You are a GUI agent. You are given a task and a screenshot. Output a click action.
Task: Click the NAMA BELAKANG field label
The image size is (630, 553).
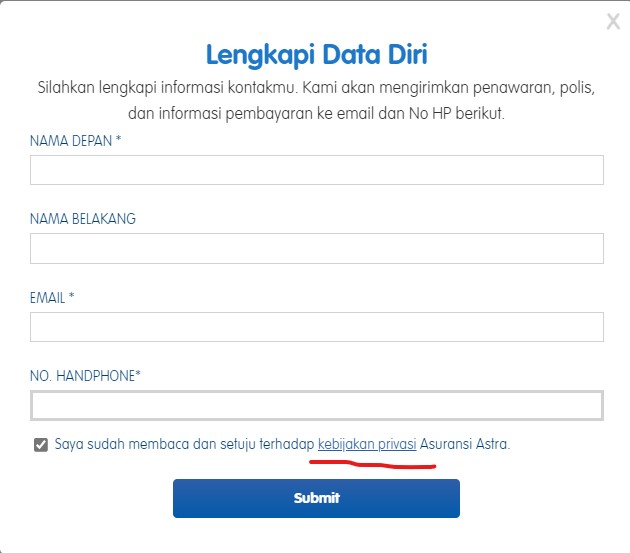[x=83, y=219]
